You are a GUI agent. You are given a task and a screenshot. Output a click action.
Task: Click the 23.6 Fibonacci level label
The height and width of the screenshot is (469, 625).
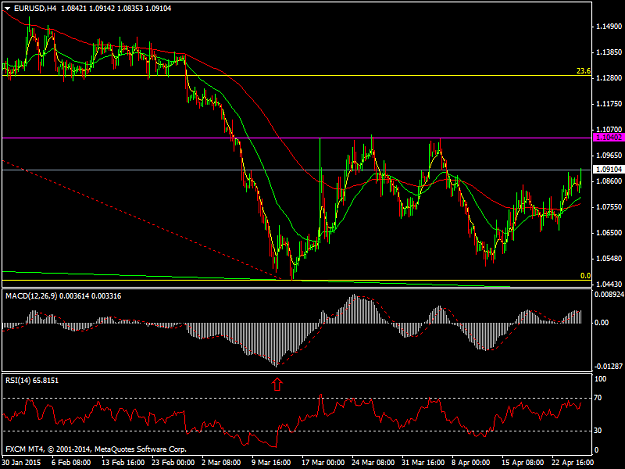point(583,71)
